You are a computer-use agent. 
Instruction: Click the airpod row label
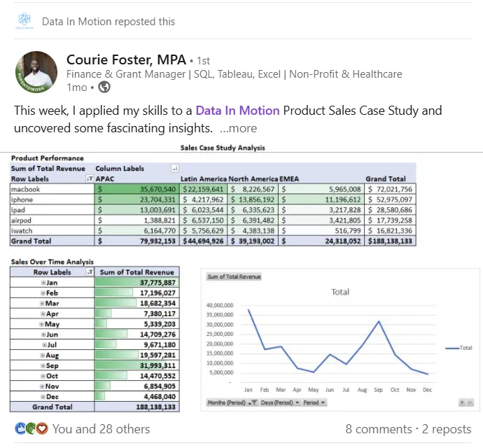pos(52,220)
